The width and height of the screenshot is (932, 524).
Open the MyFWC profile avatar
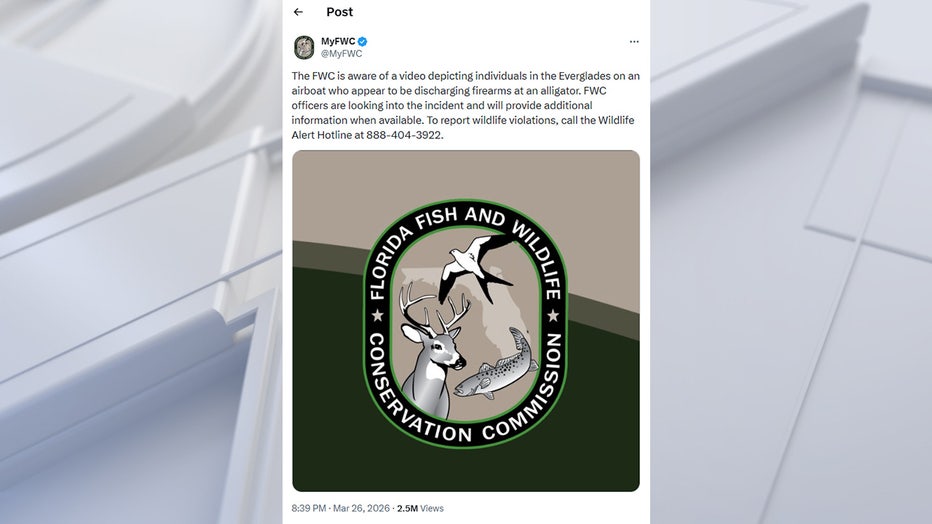(x=304, y=48)
